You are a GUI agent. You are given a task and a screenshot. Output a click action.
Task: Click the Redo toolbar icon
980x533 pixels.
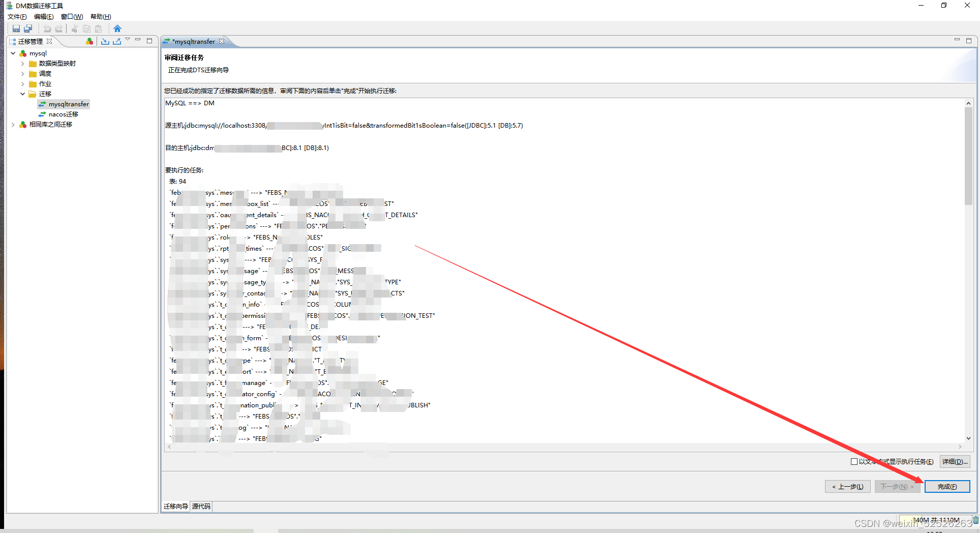[59, 28]
